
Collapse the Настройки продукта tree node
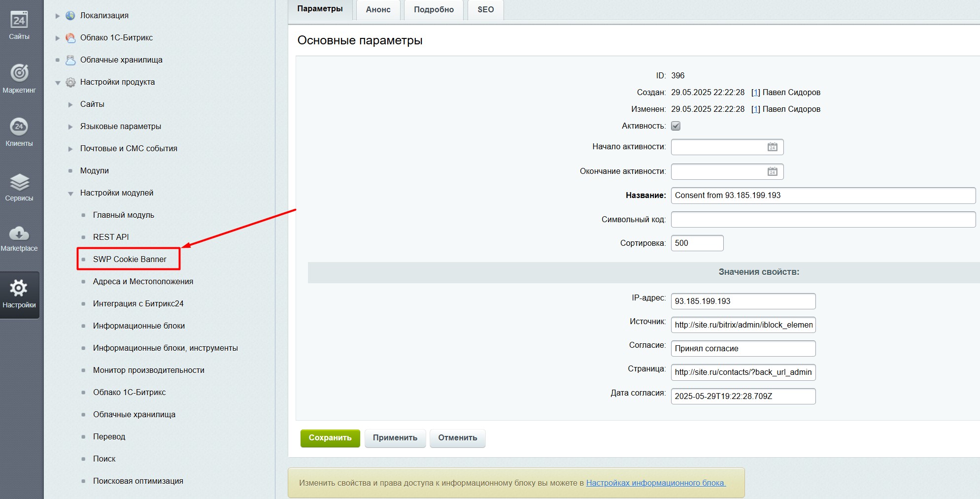[x=58, y=82]
